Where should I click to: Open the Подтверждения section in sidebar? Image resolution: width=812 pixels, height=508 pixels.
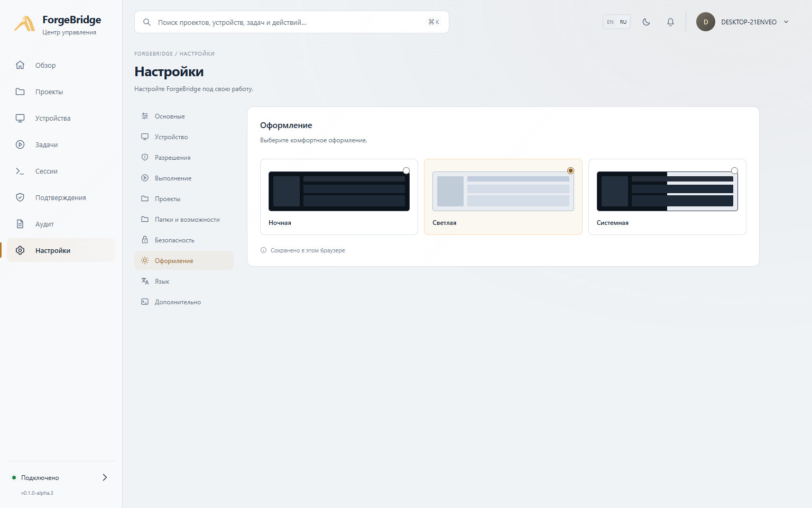tap(61, 197)
